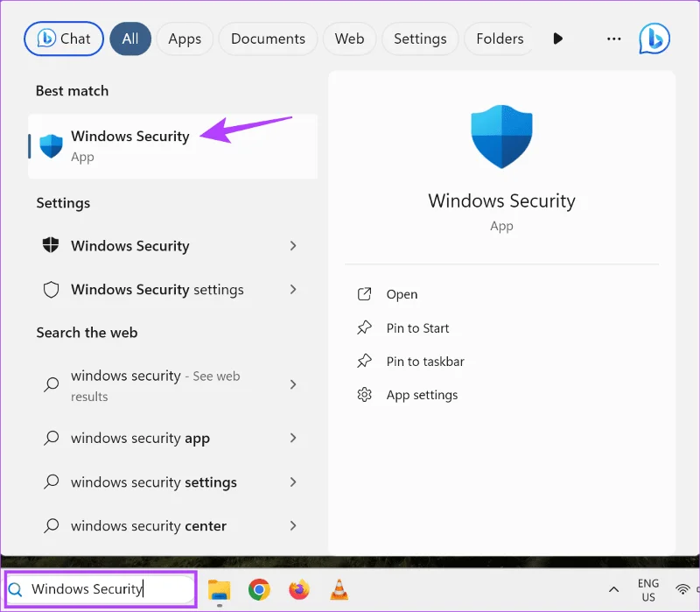Expand chevron for 'windows security app'
Viewport: 700px width, 612px height.
click(x=293, y=438)
